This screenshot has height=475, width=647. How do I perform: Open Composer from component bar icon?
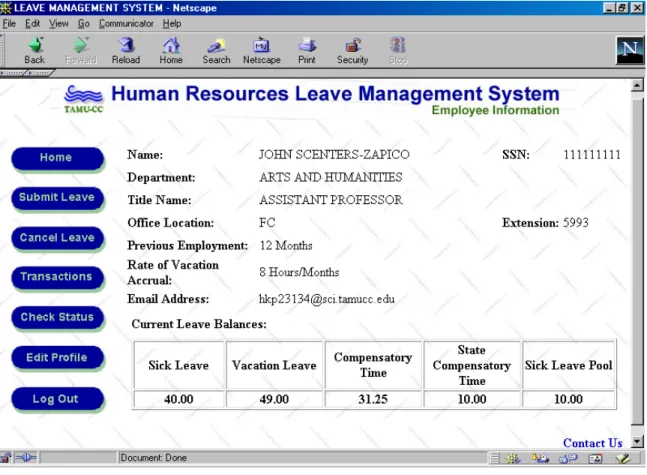tap(623, 458)
